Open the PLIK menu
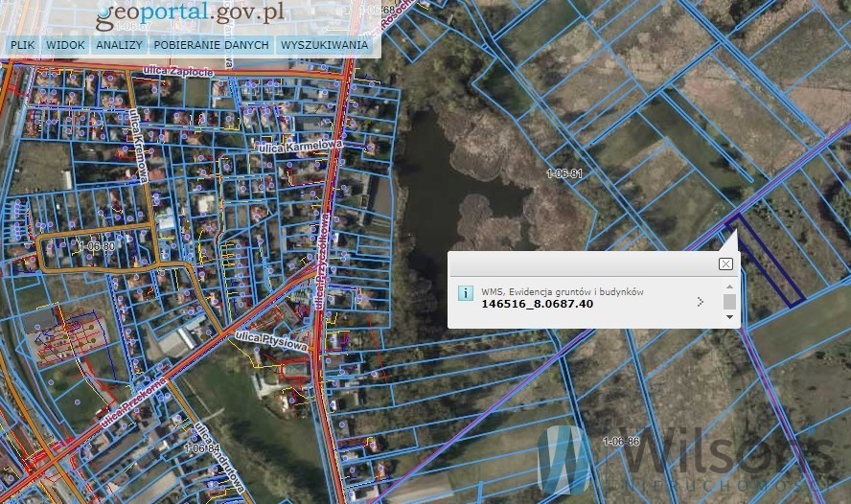 (22, 45)
